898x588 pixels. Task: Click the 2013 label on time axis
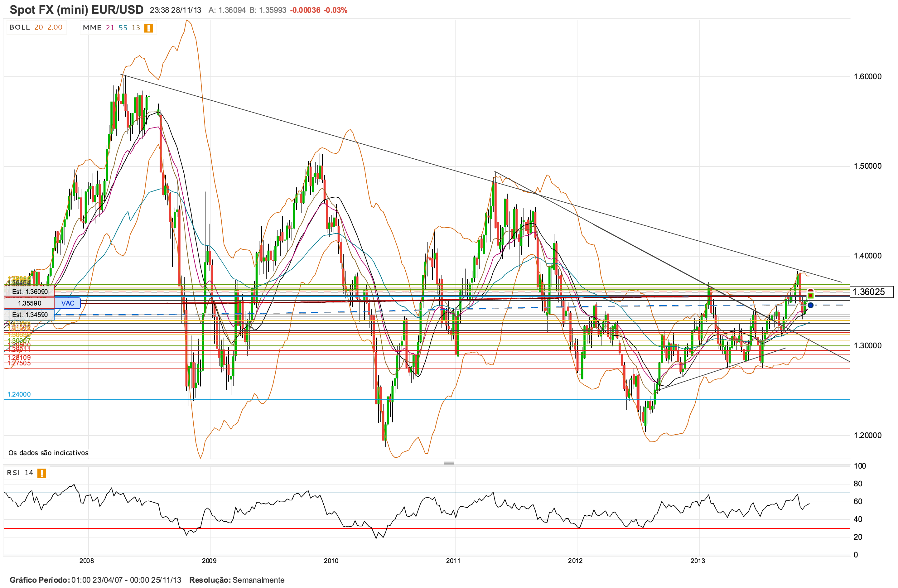698,561
